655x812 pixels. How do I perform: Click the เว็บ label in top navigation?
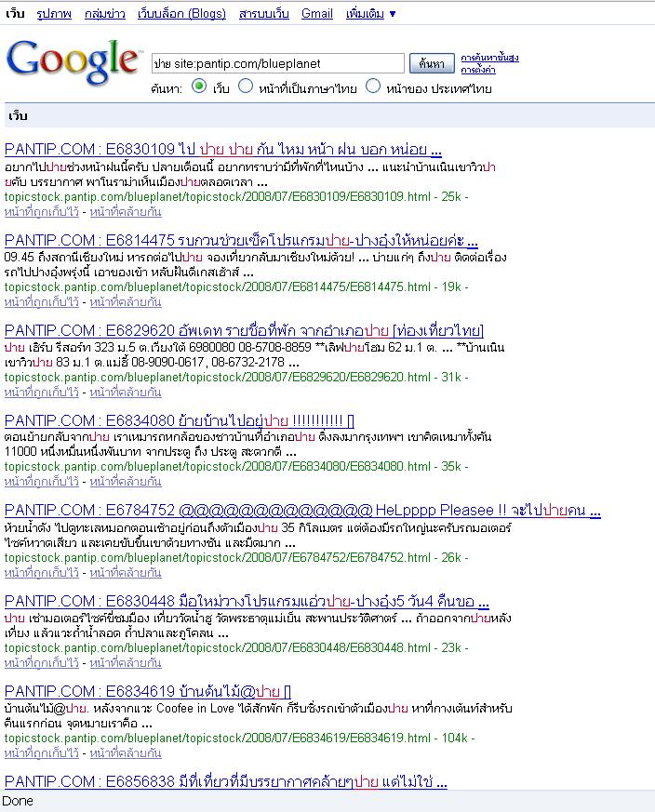coord(15,13)
